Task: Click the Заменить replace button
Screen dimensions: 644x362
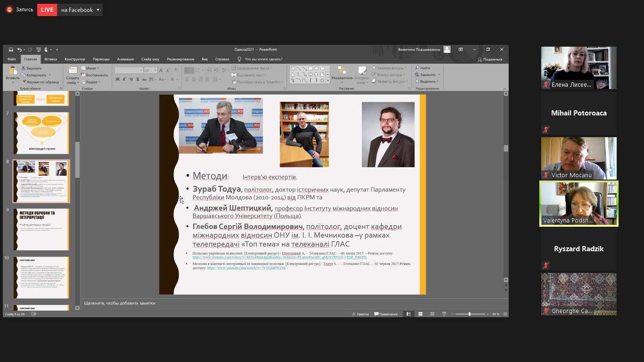Action: (426, 74)
